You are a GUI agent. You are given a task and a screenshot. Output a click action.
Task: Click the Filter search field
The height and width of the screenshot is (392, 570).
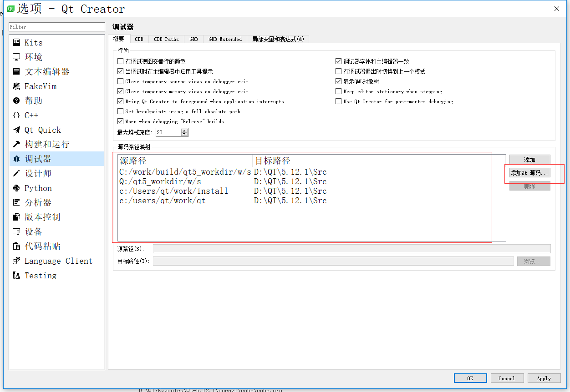[57, 27]
